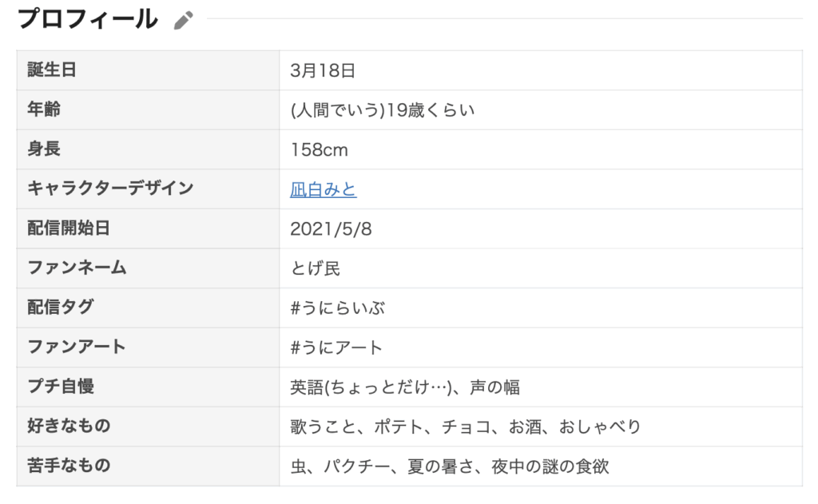Select the キャラクターデザイン label cell
Viewport: 818px width, 504px height.
[x=110, y=189]
